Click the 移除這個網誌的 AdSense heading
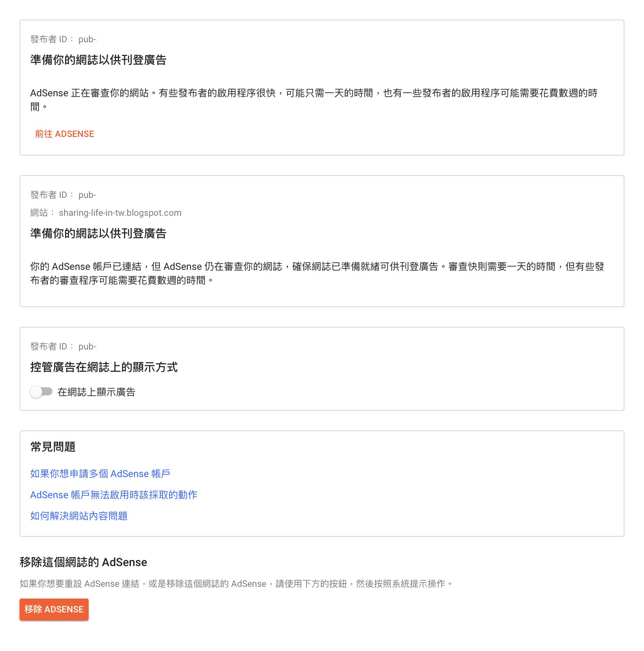The image size is (644, 651). 83,562
